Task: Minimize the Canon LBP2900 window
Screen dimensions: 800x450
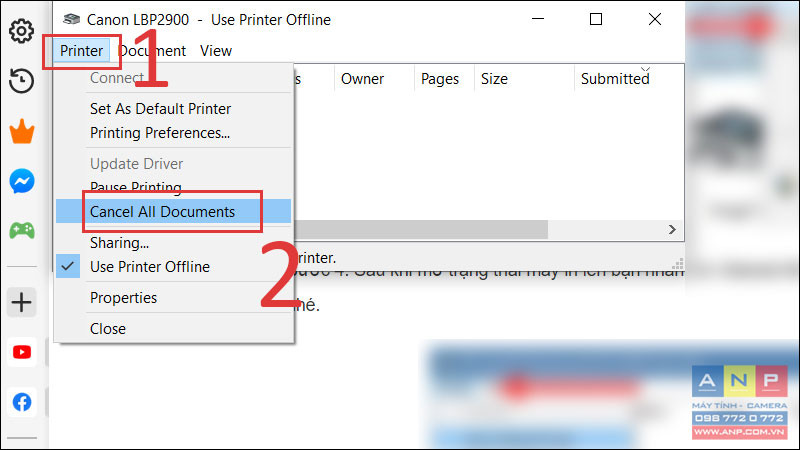Action: click(x=538, y=19)
